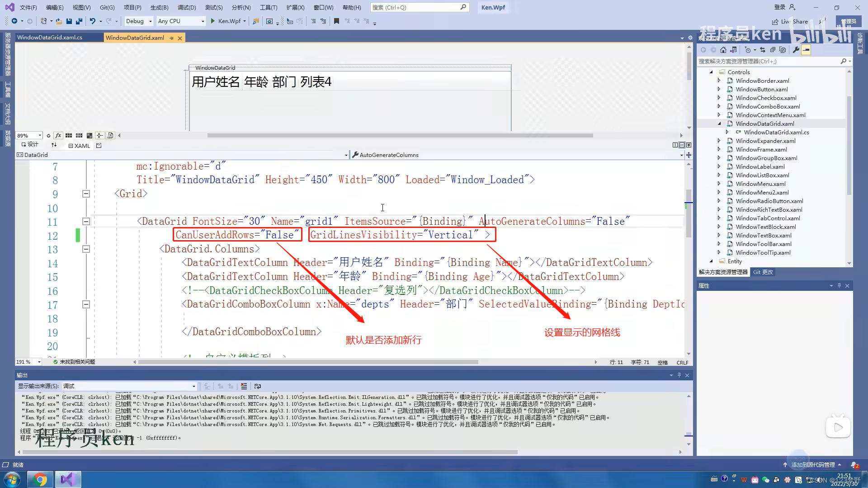Image resolution: width=868 pixels, height=488 pixels.
Task: Click the XAML view tab
Action: pyautogui.click(x=79, y=146)
